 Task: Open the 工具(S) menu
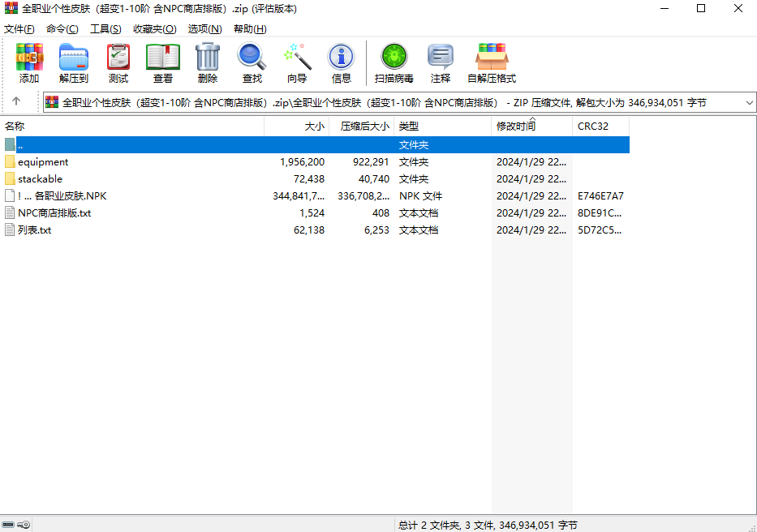tap(105, 29)
